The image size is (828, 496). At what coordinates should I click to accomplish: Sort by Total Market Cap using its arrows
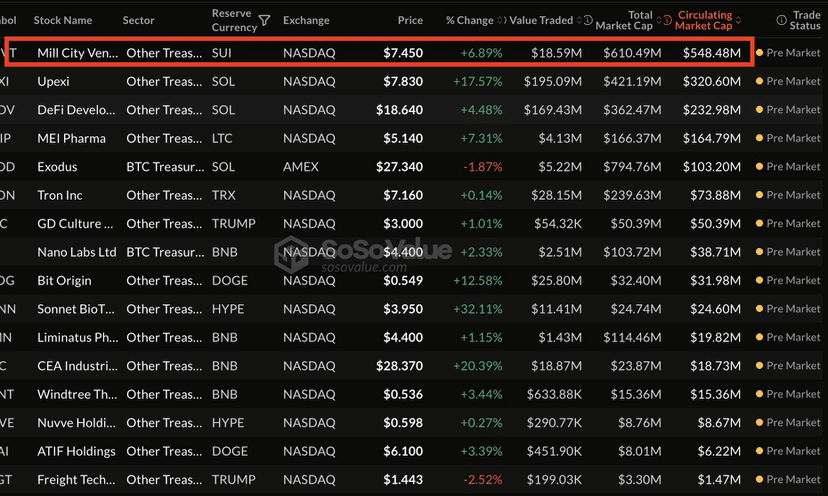658,20
